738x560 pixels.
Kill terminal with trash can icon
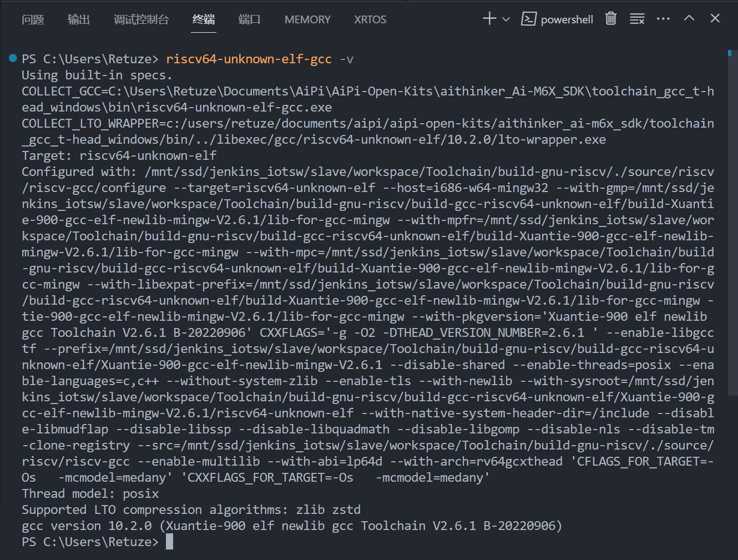pyautogui.click(x=611, y=19)
